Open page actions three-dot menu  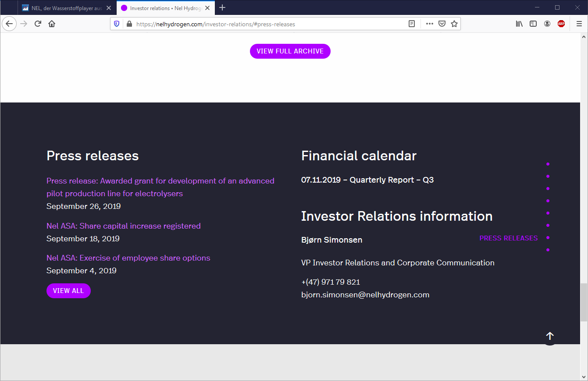click(430, 24)
